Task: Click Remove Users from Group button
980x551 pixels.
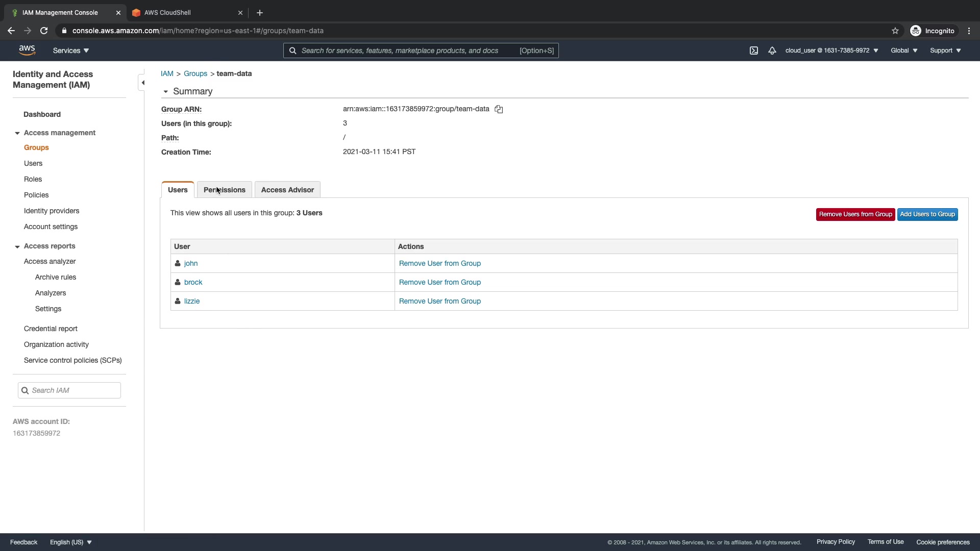Action: (855, 214)
